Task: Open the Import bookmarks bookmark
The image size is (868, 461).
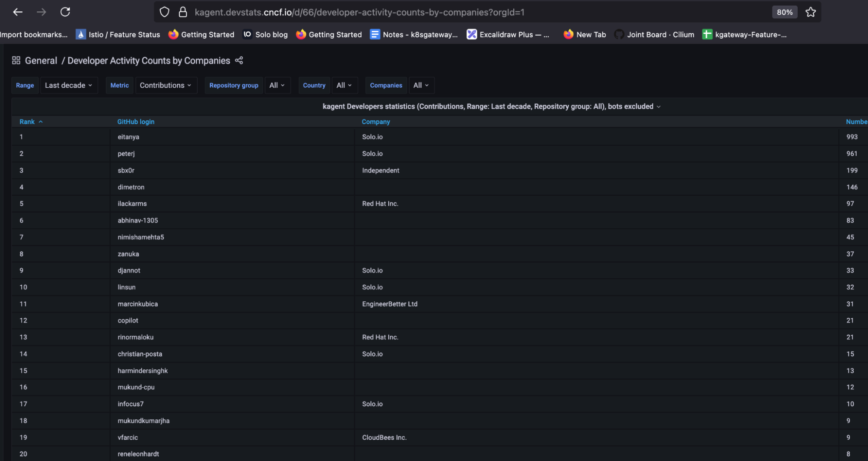Action: (34, 35)
